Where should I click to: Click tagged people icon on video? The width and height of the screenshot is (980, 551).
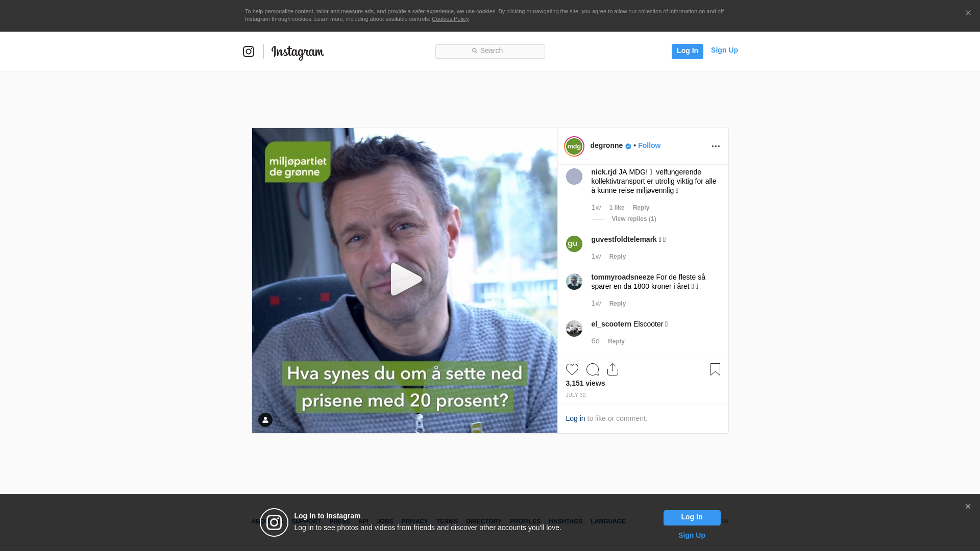(265, 420)
